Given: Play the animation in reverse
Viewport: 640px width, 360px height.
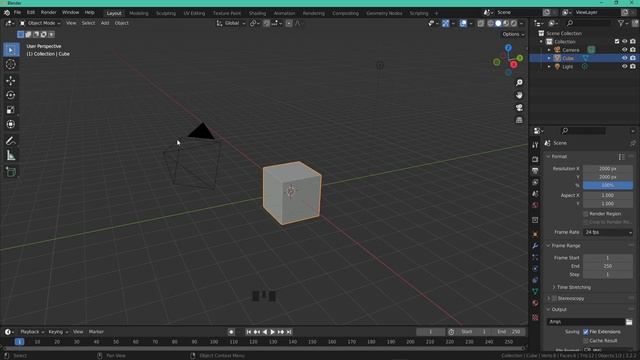Looking at the screenshot, I should pyautogui.click(x=264, y=332).
